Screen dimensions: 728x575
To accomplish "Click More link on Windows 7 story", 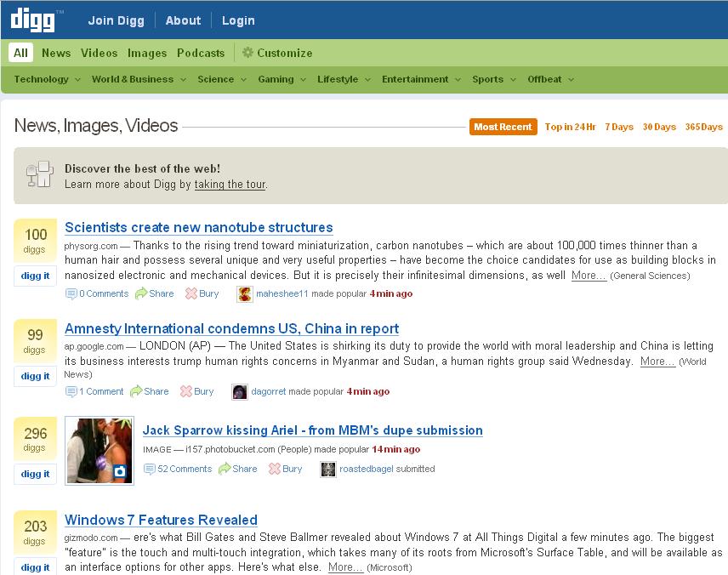I will coord(345,567).
